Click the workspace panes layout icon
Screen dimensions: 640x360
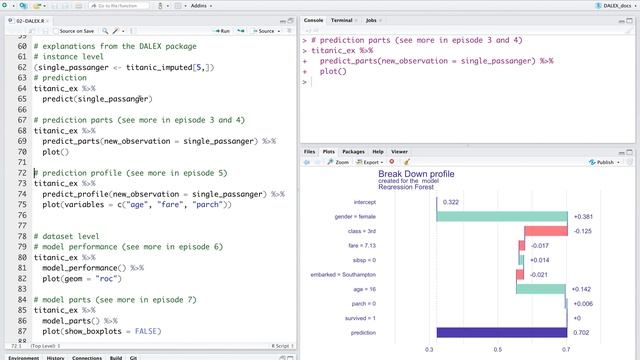[178, 6]
